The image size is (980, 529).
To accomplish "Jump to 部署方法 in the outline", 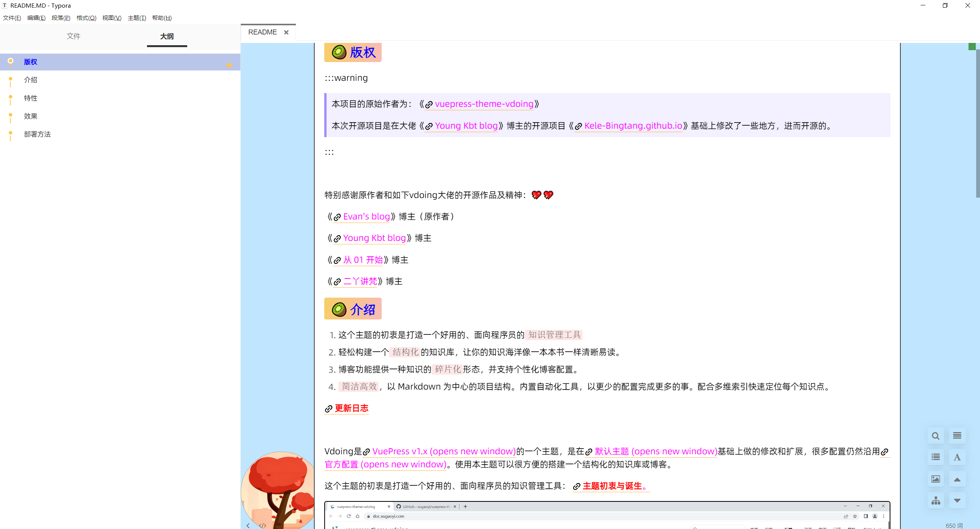I will tap(37, 134).
